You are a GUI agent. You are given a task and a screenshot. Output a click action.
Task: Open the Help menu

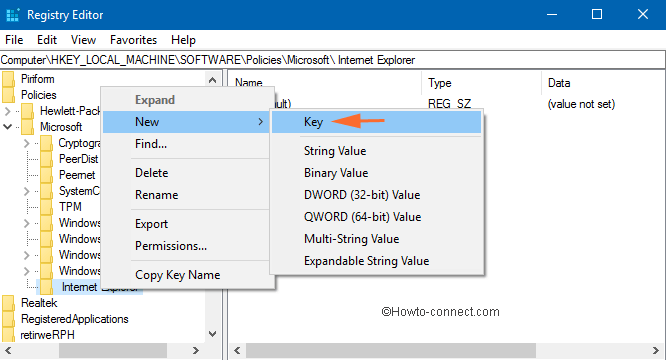tap(183, 40)
